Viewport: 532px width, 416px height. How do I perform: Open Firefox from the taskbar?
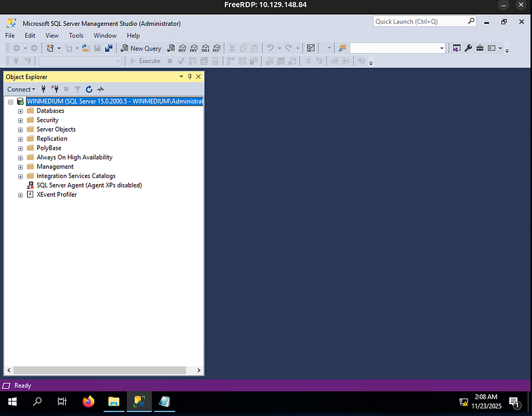(88, 402)
